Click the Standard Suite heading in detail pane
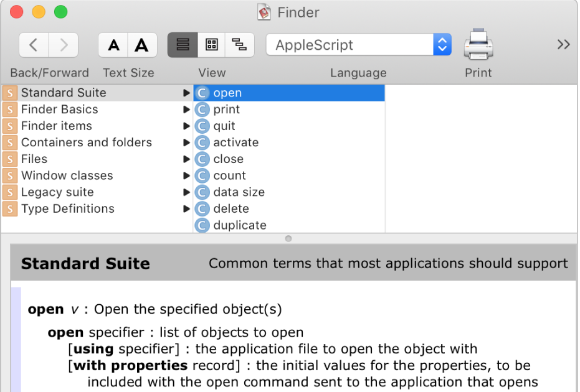 point(85,263)
